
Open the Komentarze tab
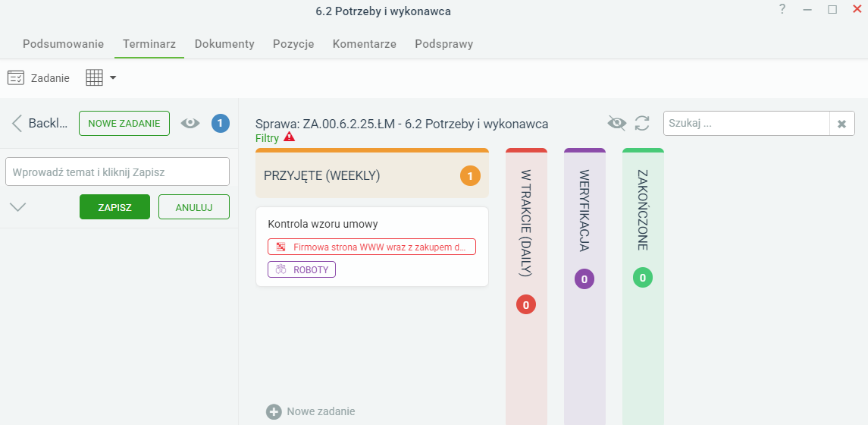[364, 44]
